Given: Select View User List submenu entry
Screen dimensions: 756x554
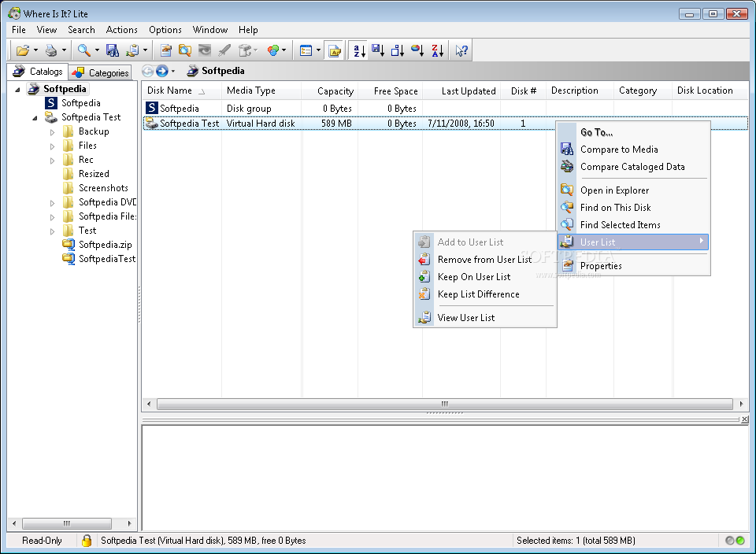Looking at the screenshot, I should (485, 318).
